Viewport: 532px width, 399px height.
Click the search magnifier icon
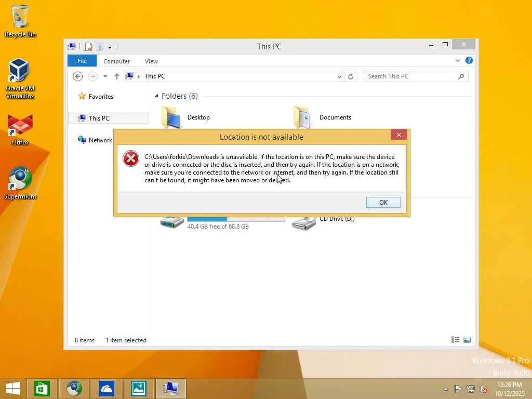[x=461, y=76]
